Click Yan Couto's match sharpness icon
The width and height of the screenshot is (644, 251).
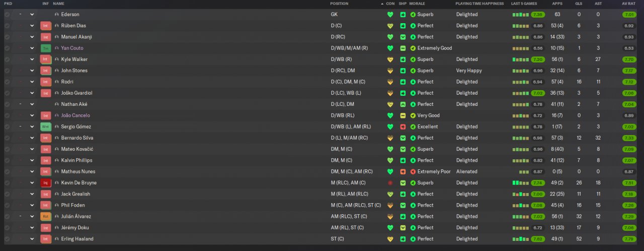[403, 48]
